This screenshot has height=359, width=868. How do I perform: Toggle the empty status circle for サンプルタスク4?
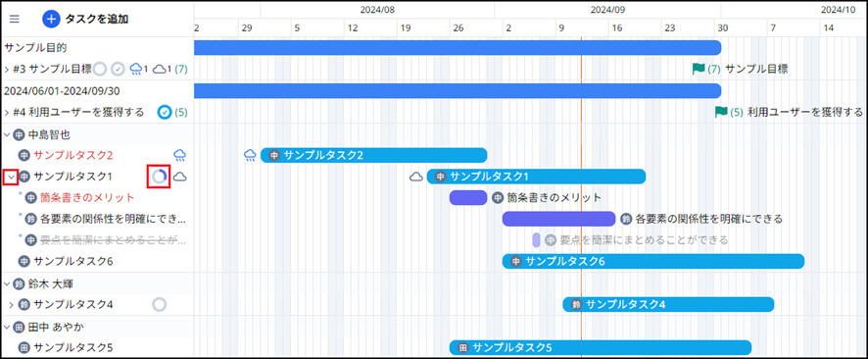160,304
